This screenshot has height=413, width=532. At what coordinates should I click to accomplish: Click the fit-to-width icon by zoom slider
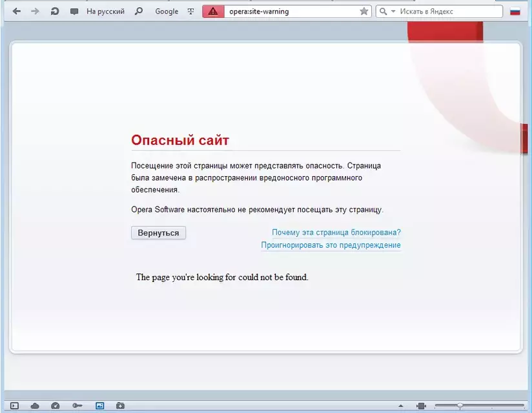421,406
